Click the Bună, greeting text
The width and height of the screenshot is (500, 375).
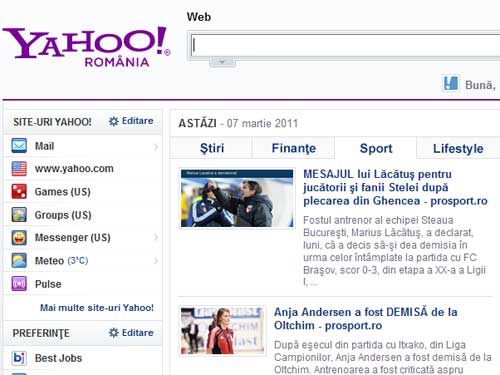(x=480, y=85)
